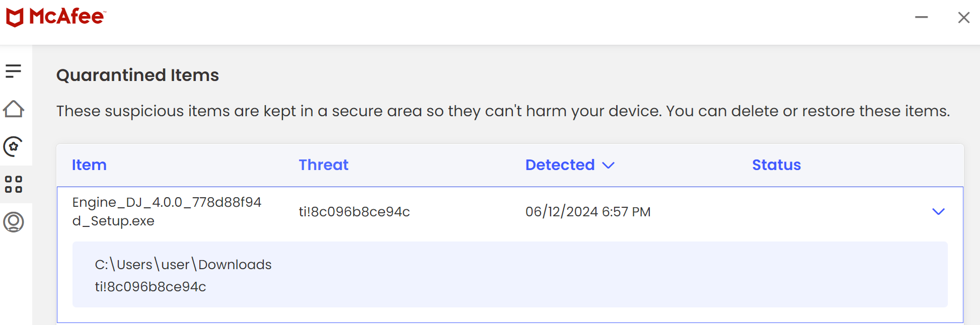The height and width of the screenshot is (325, 980).
Task: Go to Home via house icon
Action: pos(14,109)
